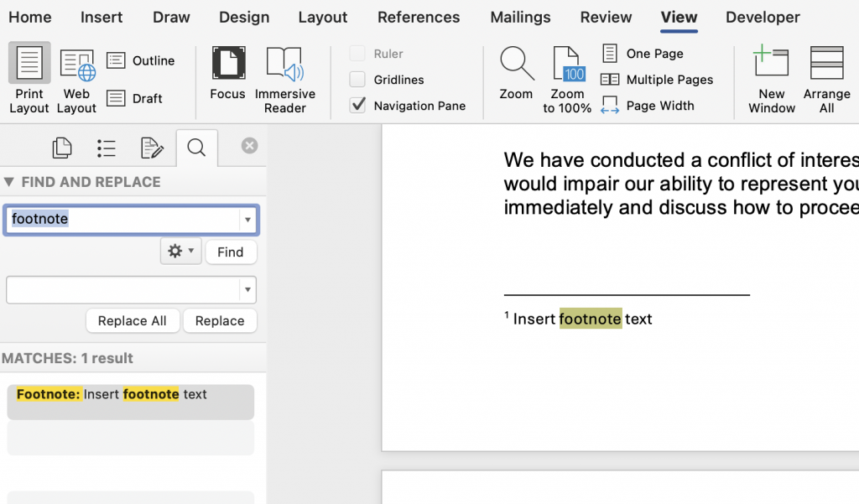Open the thumbnails pane icon
The image size is (859, 504).
click(x=62, y=147)
